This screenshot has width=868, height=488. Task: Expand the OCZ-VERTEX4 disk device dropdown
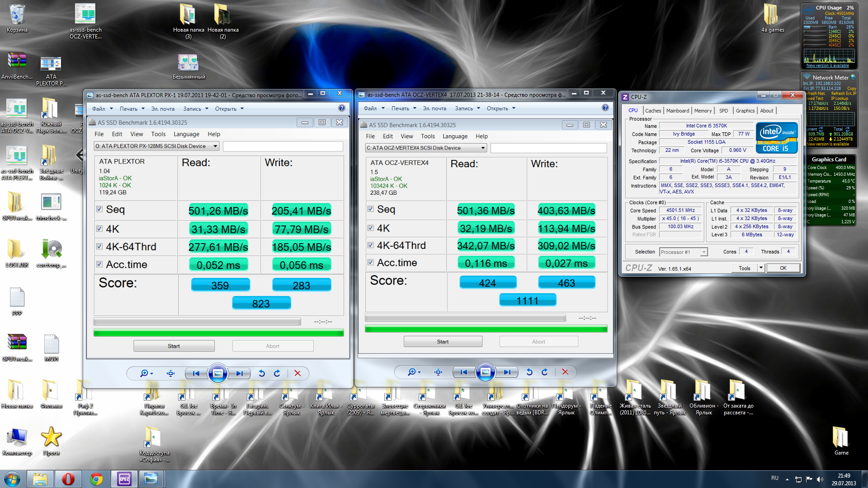483,148
